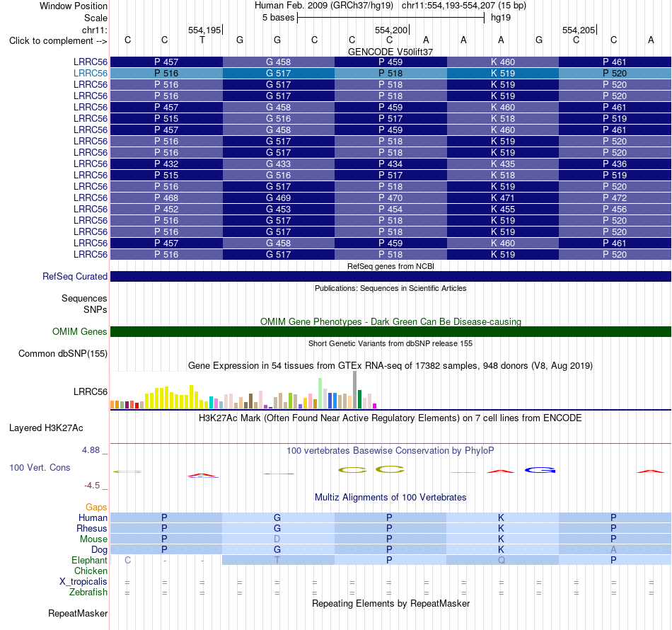Open the H3K27Ac Mark track title
This screenshot has height=630, width=672.
[x=390, y=418]
